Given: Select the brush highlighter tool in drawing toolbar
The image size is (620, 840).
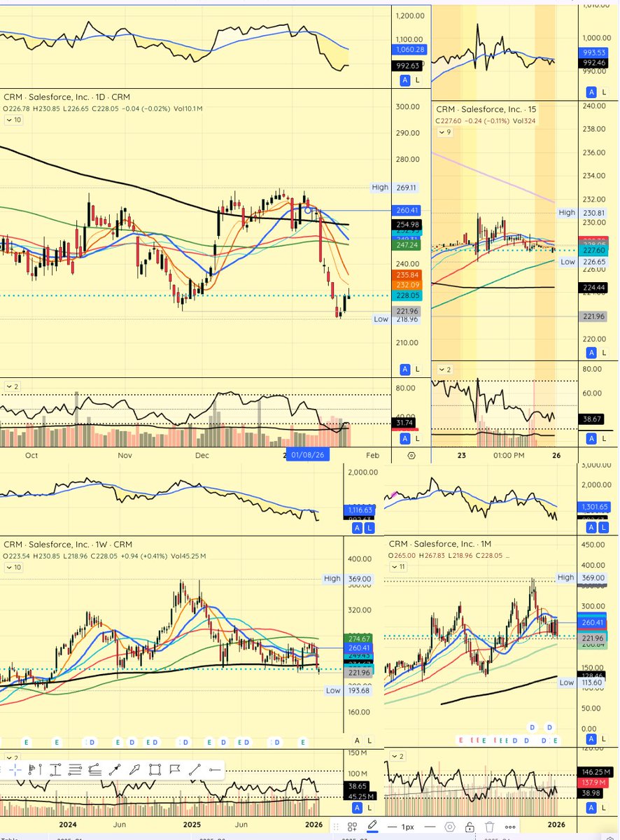Looking at the screenshot, I should click(x=134, y=769).
